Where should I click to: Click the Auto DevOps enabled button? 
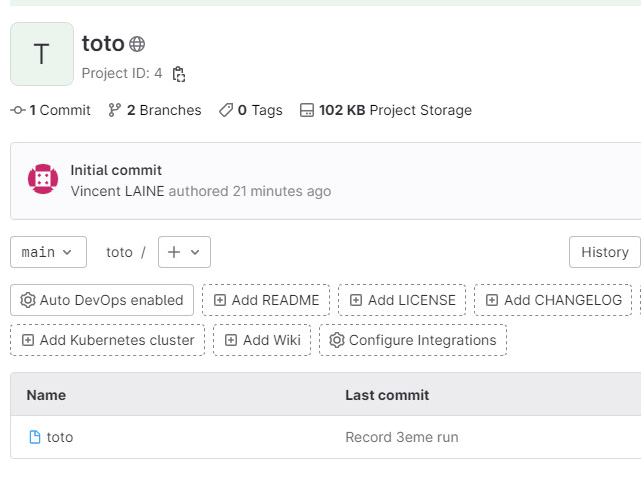[102, 300]
